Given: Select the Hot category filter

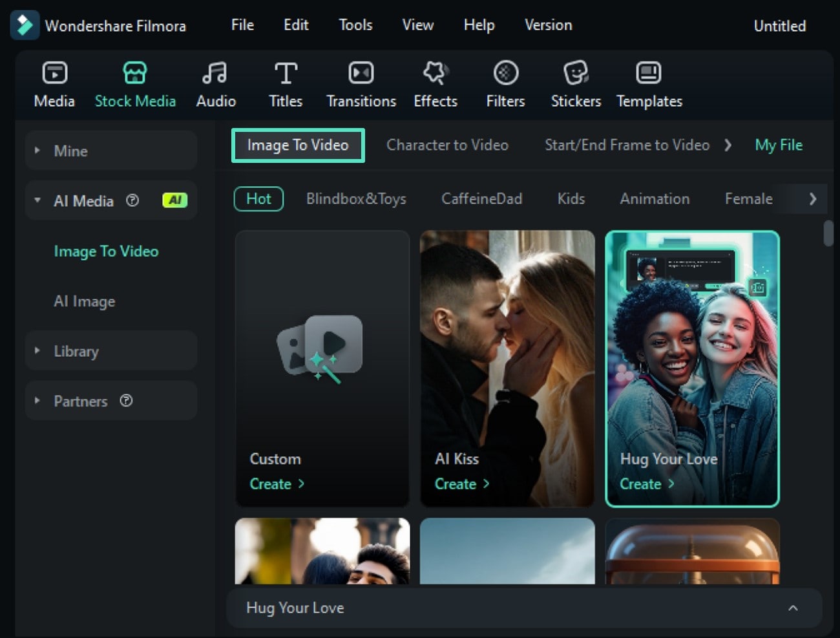Looking at the screenshot, I should [258, 198].
